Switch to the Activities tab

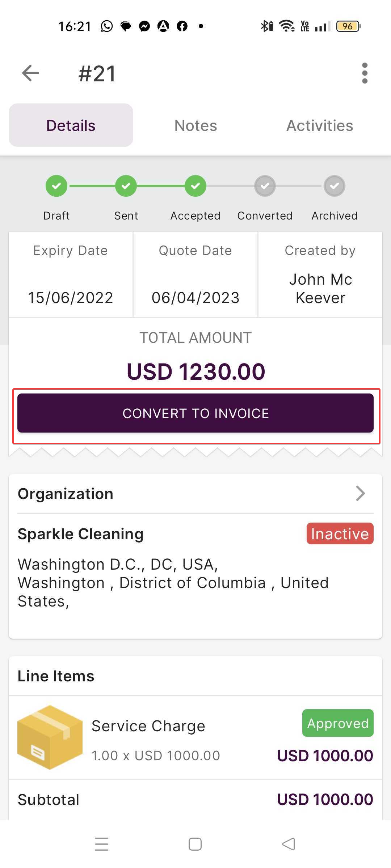pyautogui.click(x=320, y=125)
